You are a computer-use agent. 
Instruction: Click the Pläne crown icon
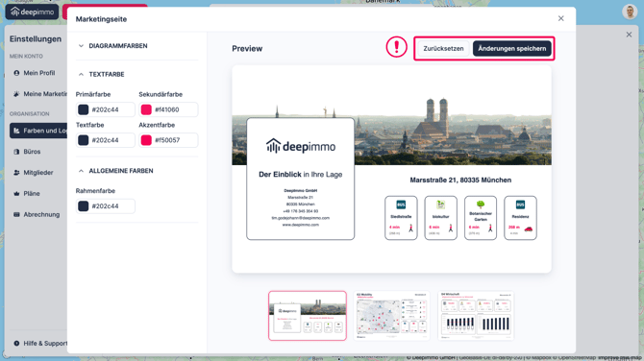click(16, 194)
